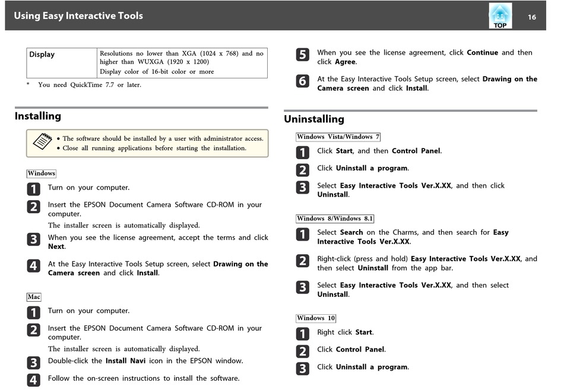Click 'Right click Start.' under Windows 10
Screen dimensions: 564x392
click(x=346, y=332)
